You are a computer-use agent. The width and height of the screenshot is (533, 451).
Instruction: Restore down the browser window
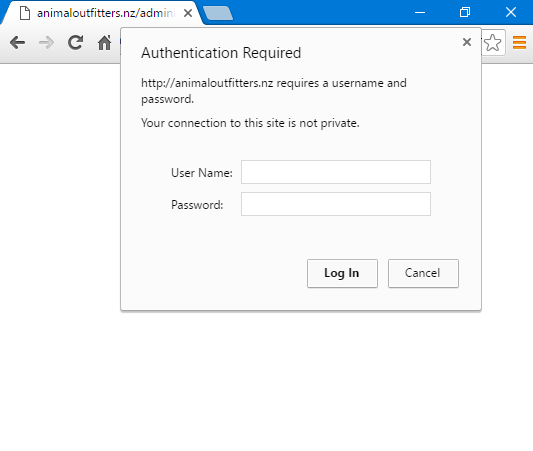coord(465,13)
